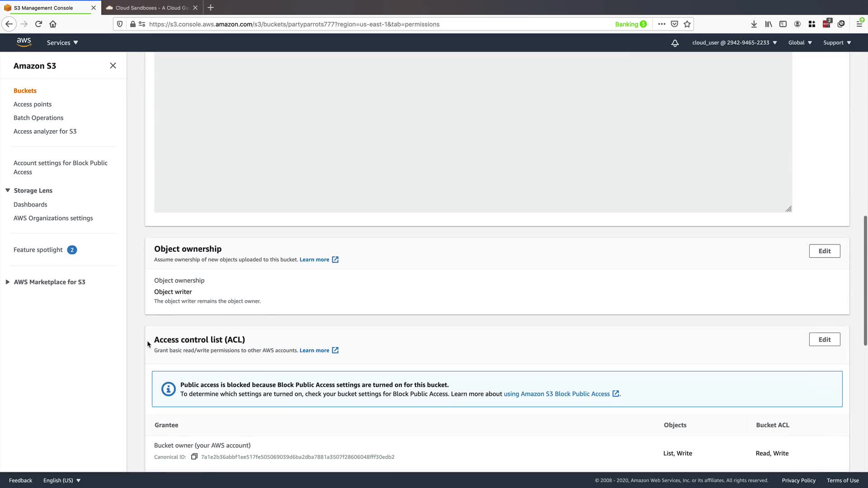Open using Amazon S3 Block Public Access link
This screenshot has height=488, width=868.
[x=557, y=394]
